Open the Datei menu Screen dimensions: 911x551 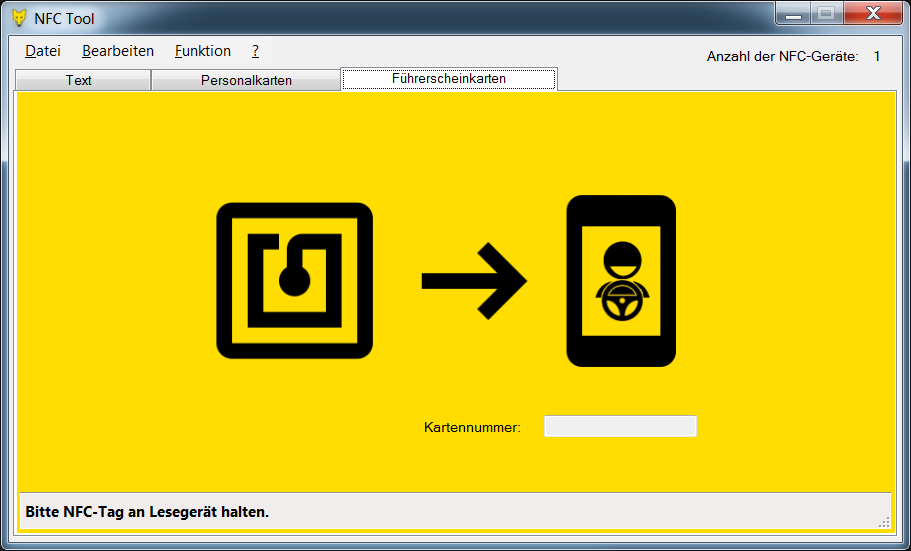[x=43, y=51]
